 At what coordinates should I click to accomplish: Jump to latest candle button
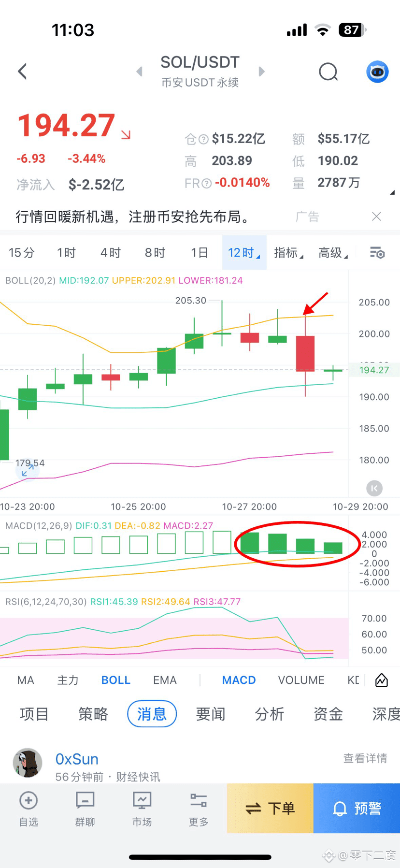[374, 488]
